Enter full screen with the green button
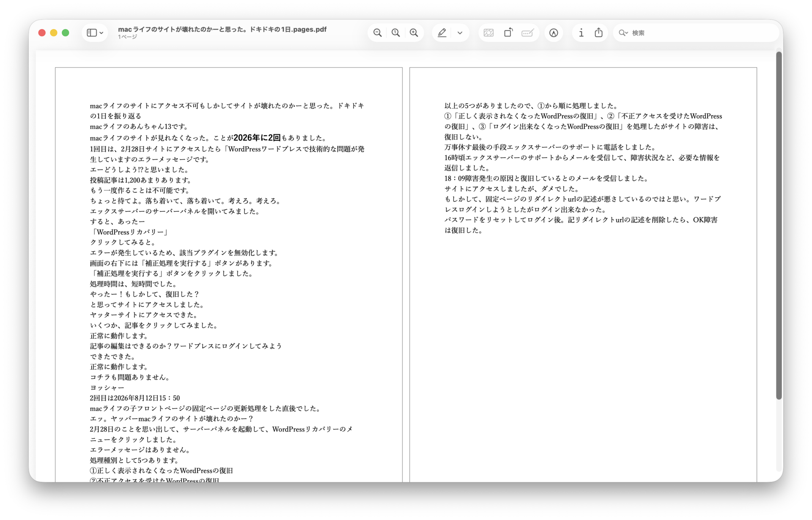Viewport: 812px width, 520px height. coord(66,33)
